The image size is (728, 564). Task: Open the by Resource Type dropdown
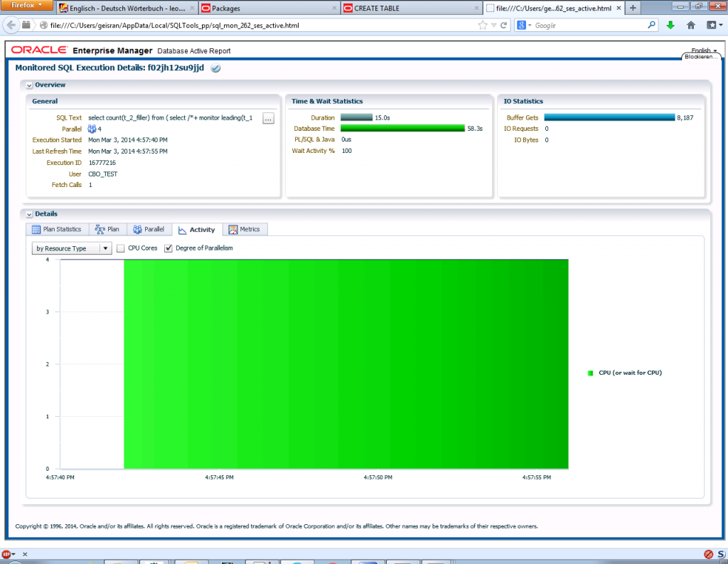[72, 248]
